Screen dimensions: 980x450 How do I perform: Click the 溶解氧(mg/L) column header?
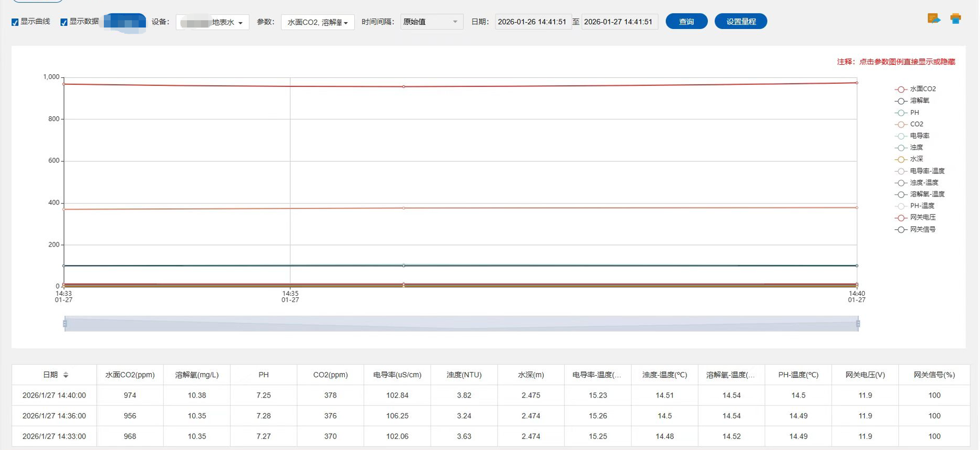197,375
